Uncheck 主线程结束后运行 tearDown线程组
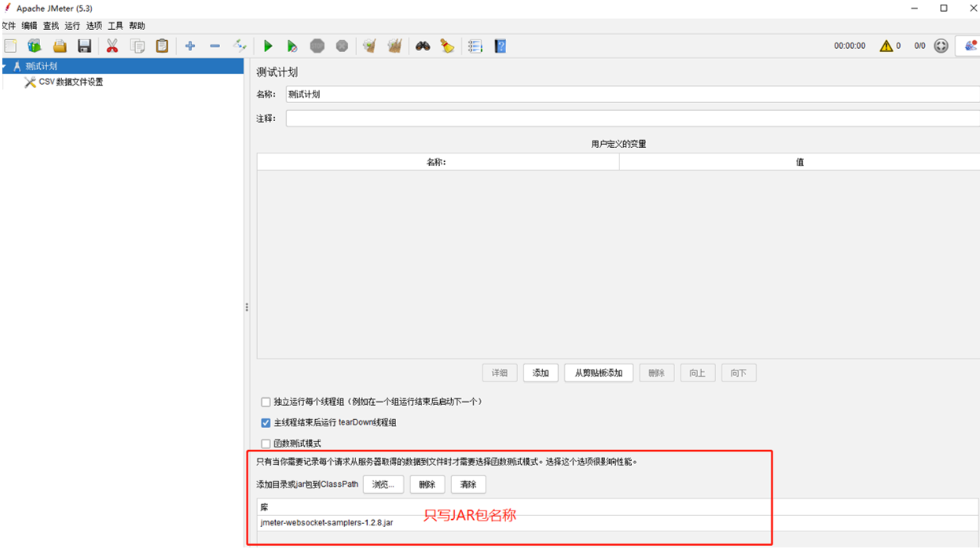This screenshot has height=549, width=980. [x=266, y=422]
